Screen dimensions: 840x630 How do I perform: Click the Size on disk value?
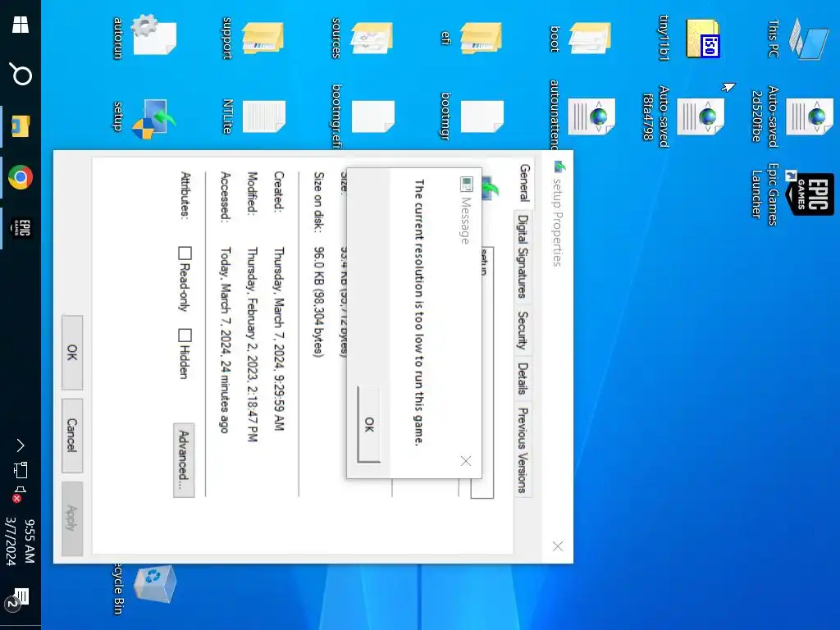[319, 301]
